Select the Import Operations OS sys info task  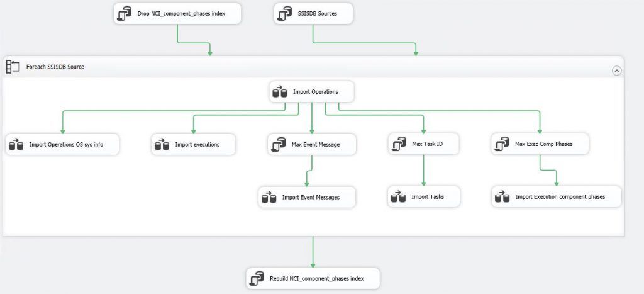click(66, 145)
